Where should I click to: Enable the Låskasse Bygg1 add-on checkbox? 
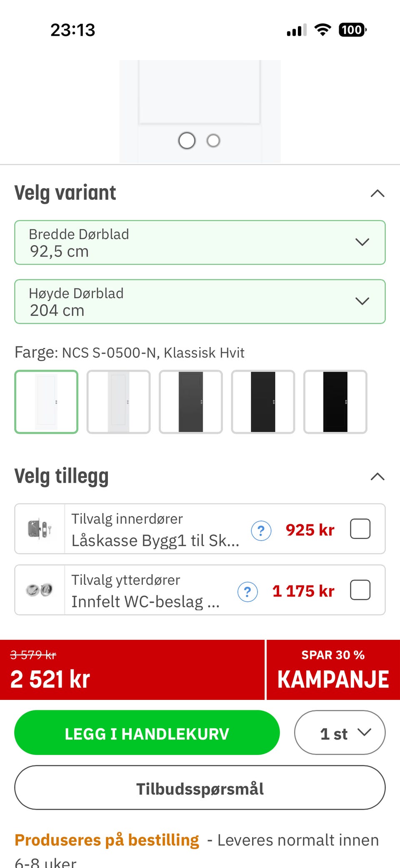tap(360, 529)
